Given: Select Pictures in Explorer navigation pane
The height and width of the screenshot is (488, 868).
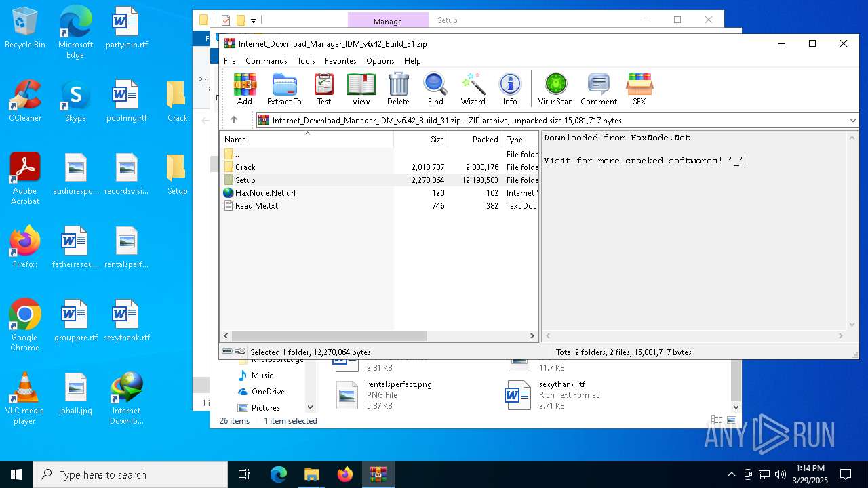Looking at the screenshot, I should coord(266,408).
